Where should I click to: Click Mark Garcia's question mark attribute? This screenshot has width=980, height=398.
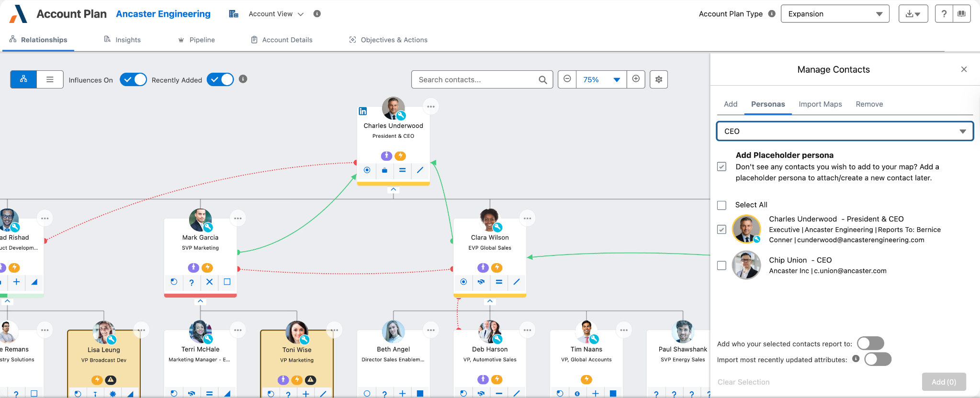[191, 282]
